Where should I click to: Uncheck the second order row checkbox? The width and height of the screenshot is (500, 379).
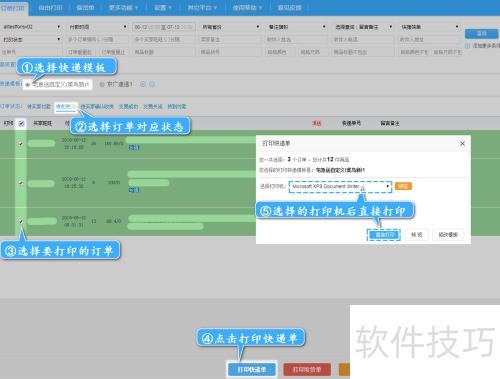pos(21,183)
